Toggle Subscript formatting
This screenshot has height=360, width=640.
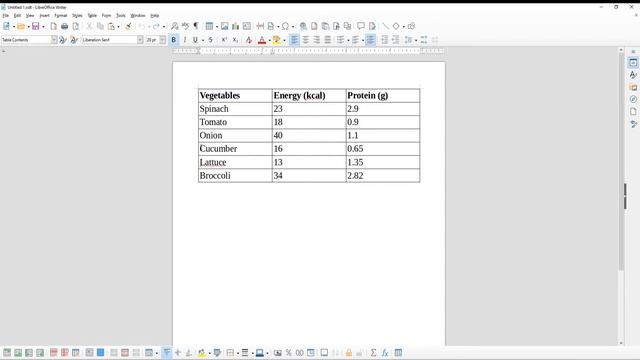pyautogui.click(x=235, y=40)
